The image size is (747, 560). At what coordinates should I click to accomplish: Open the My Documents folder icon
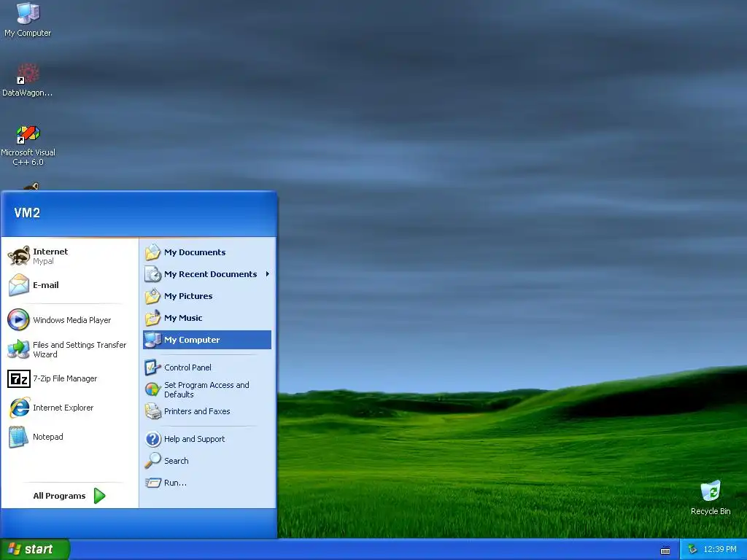(153, 252)
